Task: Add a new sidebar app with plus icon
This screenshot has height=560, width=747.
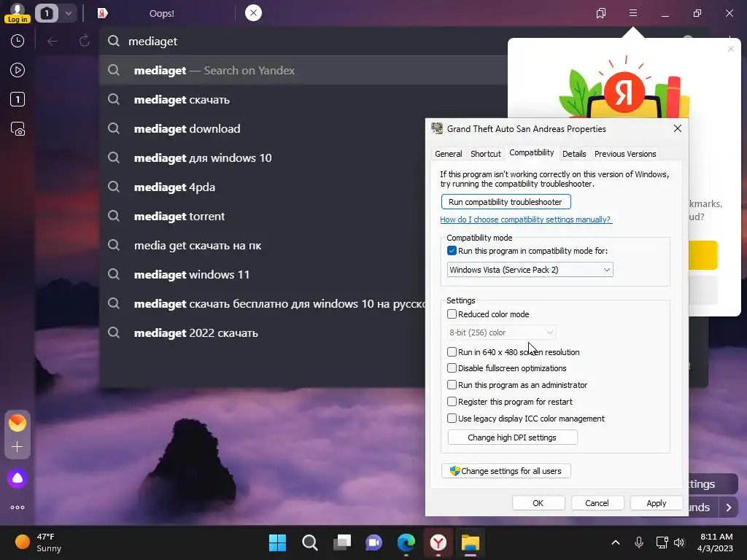Action: click(x=18, y=447)
